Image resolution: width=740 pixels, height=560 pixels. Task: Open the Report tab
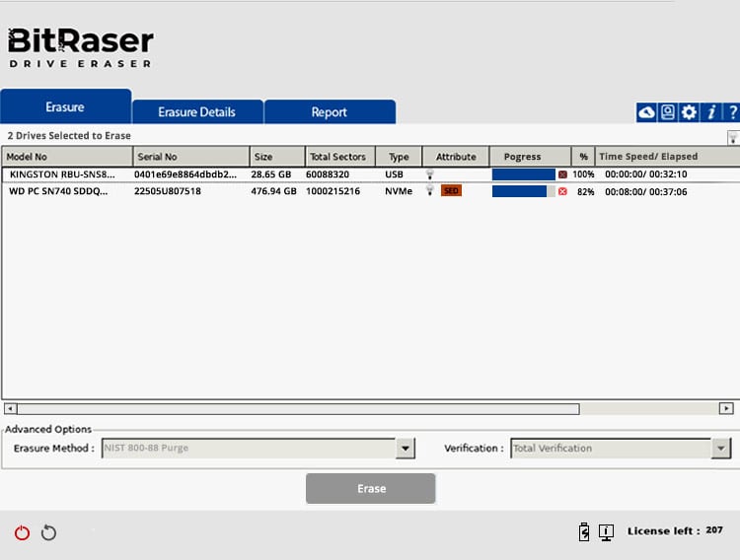(329, 111)
